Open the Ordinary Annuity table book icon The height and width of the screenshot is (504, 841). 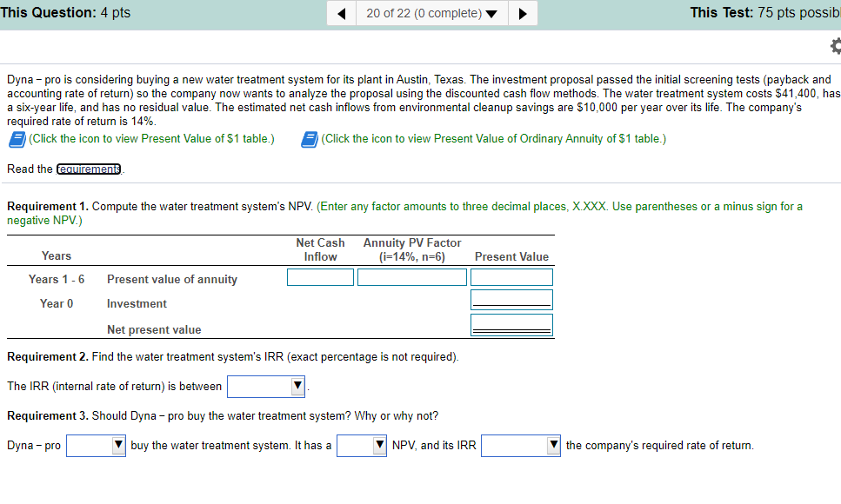coord(310,139)
